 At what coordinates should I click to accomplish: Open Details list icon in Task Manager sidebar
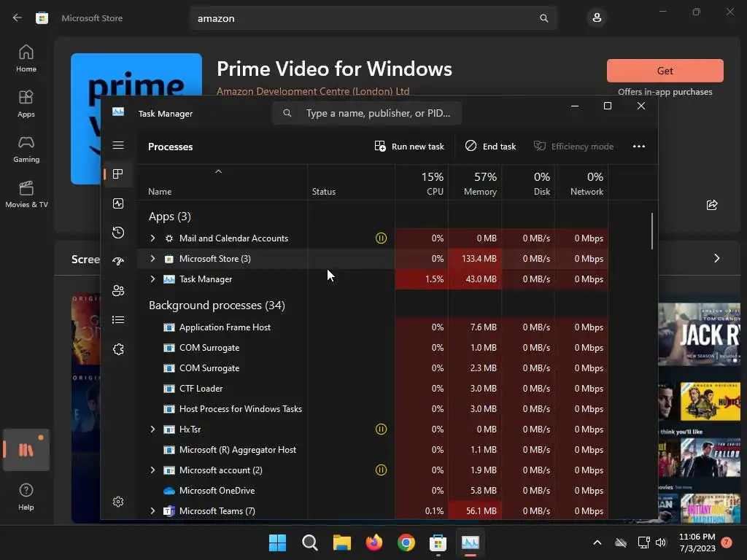point(118,320)
